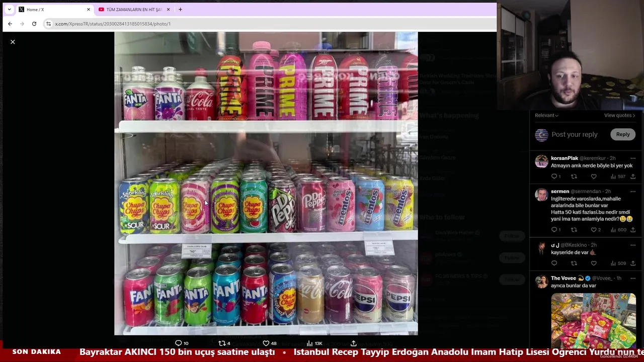Viewport: 644px width, 362px height.
Task: Repost sermen's comment
Action: [574, 230]
